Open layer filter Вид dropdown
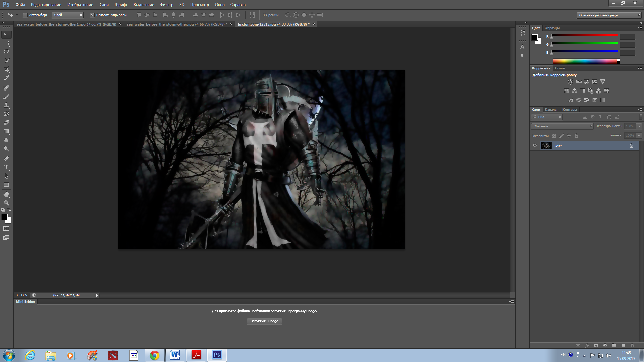644x362 pixels. click(547, 117)
